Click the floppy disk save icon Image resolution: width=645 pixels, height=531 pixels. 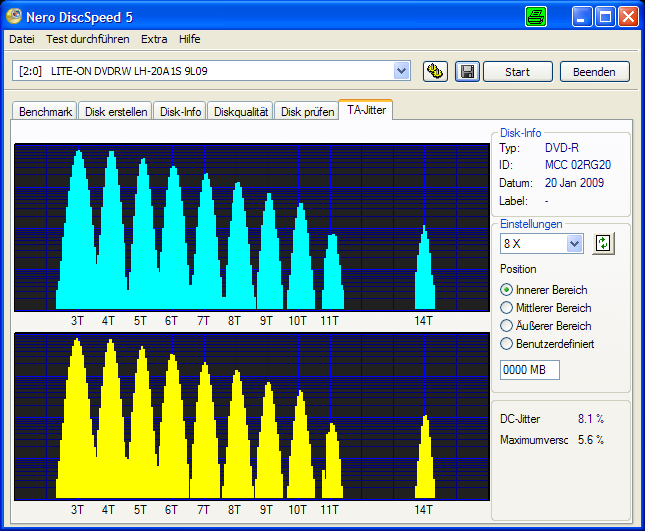(467, 72)
